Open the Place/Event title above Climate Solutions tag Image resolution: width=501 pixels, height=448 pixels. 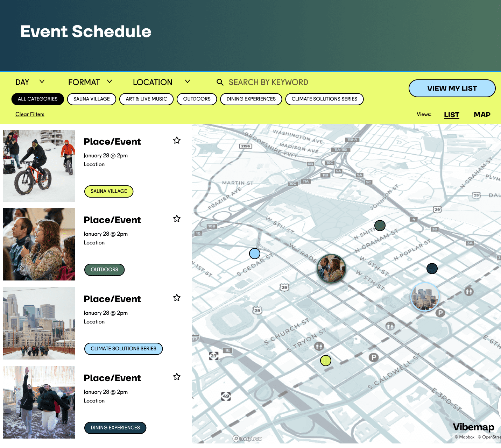112,299
